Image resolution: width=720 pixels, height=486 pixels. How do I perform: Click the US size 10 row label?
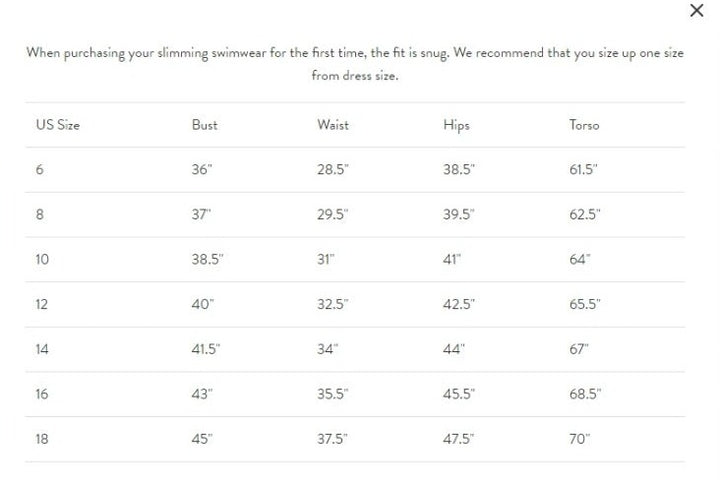[42, 260]
